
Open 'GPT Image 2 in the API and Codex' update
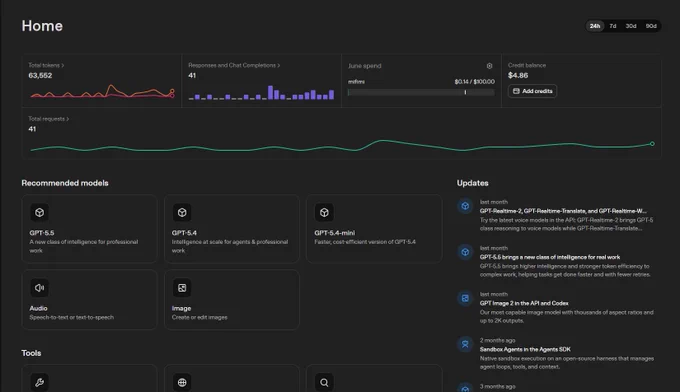coord(524,303)
